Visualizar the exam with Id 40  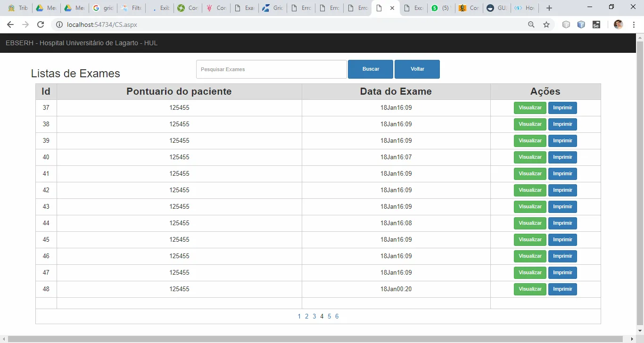point(530,157)
